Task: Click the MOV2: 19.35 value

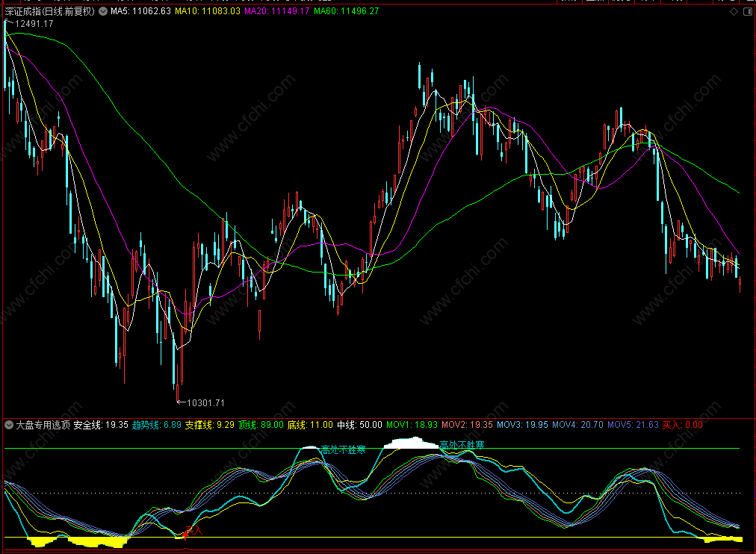Action: (467, 425)
